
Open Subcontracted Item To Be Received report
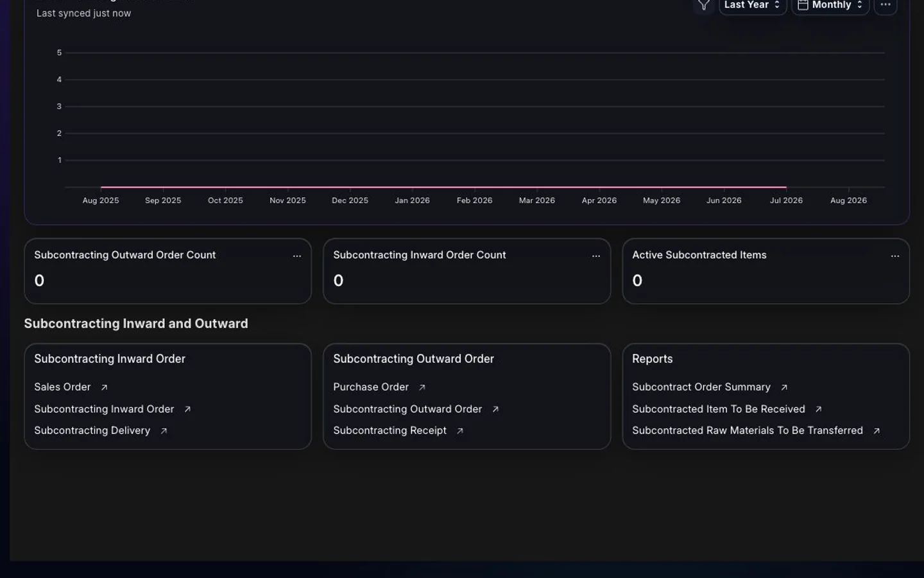point(719,408)
